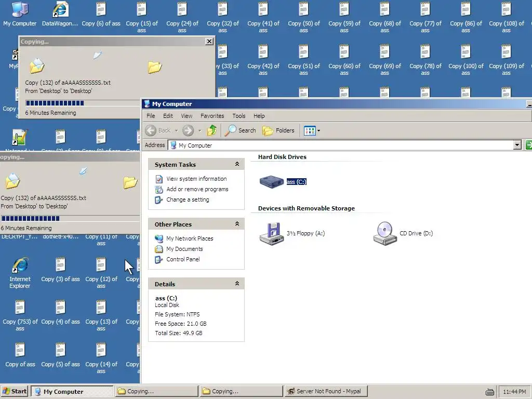Viewport: 532px width, 399px height.
Task: Open the Back history dropdown arrow
Action: click(176, 130)
